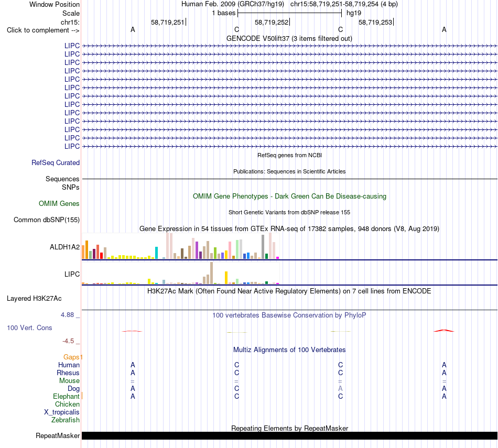Click the ALDH1A2 gene label

[64, 247]
